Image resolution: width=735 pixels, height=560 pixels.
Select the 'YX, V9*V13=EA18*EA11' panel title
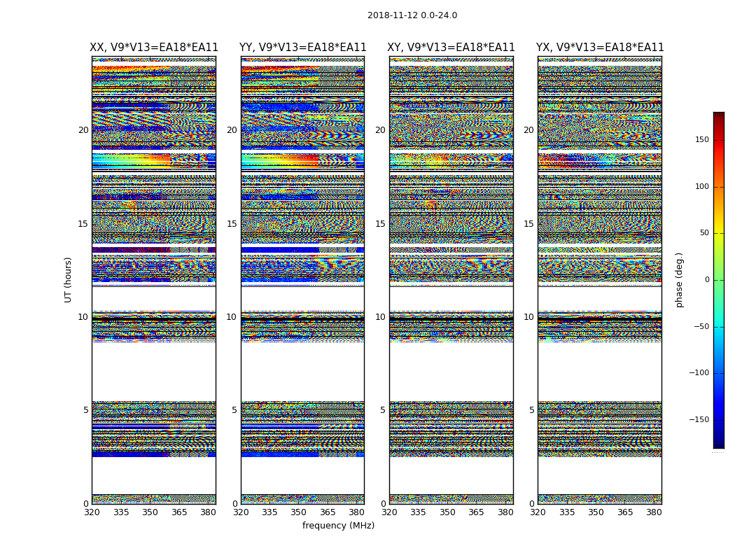tap(600, 48)
